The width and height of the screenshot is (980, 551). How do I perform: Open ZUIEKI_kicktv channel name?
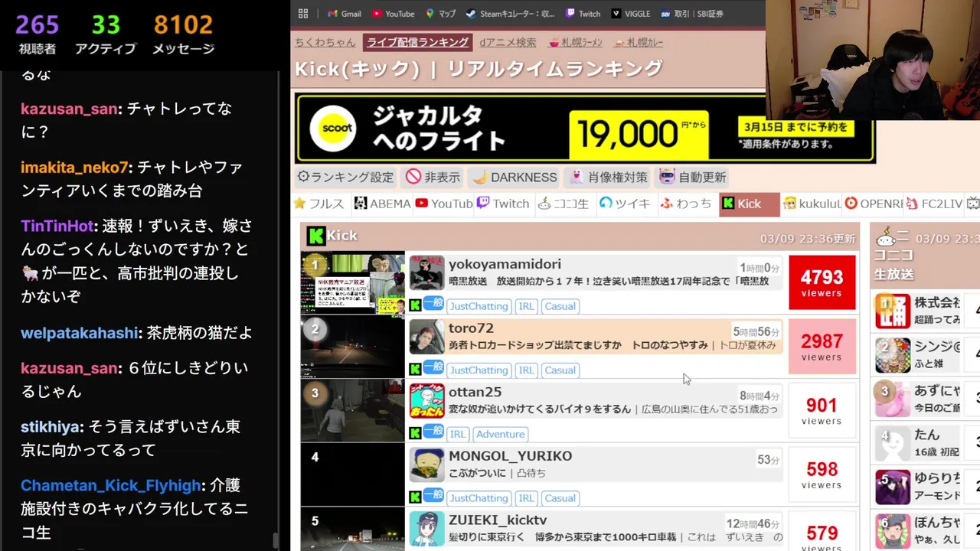(498, 520)
